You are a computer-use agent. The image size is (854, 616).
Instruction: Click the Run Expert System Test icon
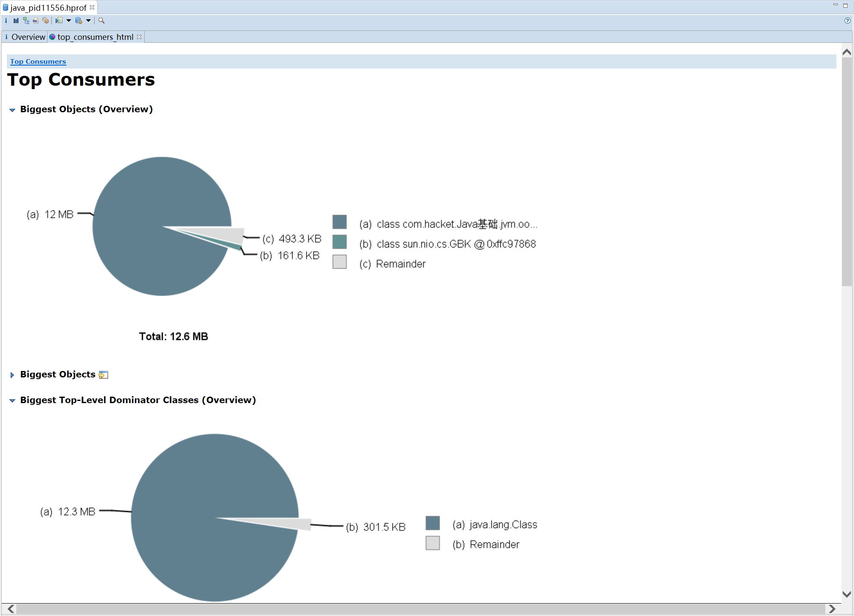[59, 21]
